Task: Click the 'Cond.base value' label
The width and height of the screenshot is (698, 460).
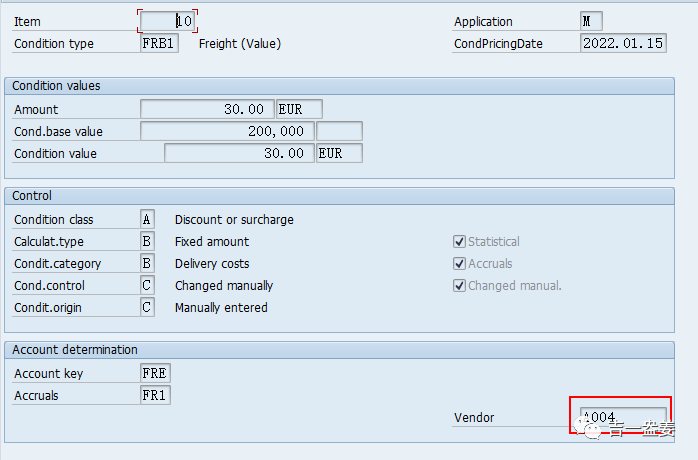Action: click(58, 132)
